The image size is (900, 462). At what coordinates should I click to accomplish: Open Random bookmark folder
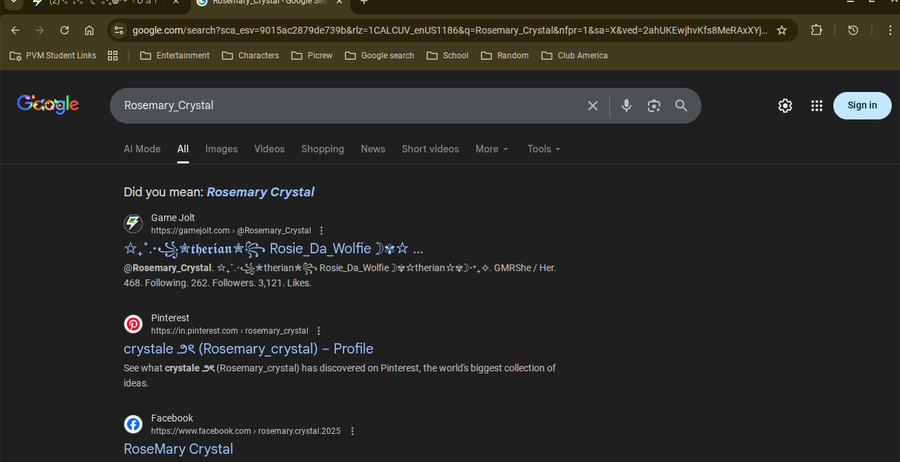[505, 56]
